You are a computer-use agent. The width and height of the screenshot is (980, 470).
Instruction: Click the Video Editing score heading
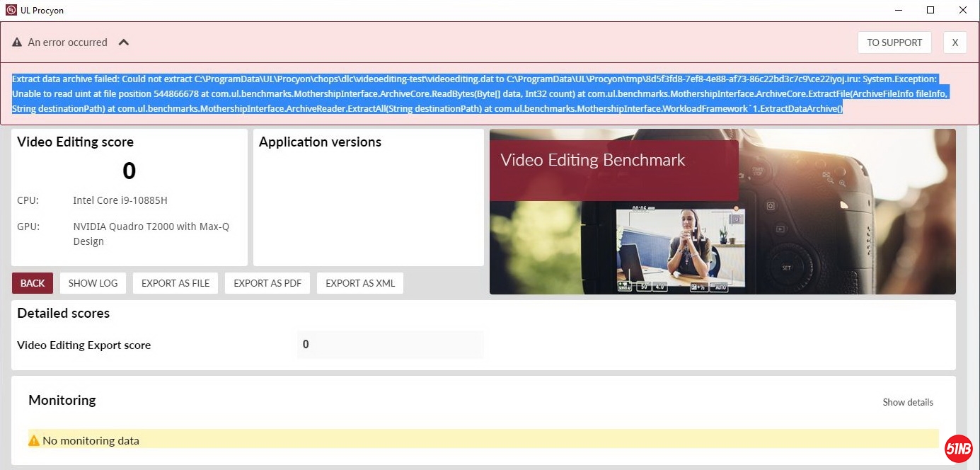pyautogui.click(x=75, y=142)
